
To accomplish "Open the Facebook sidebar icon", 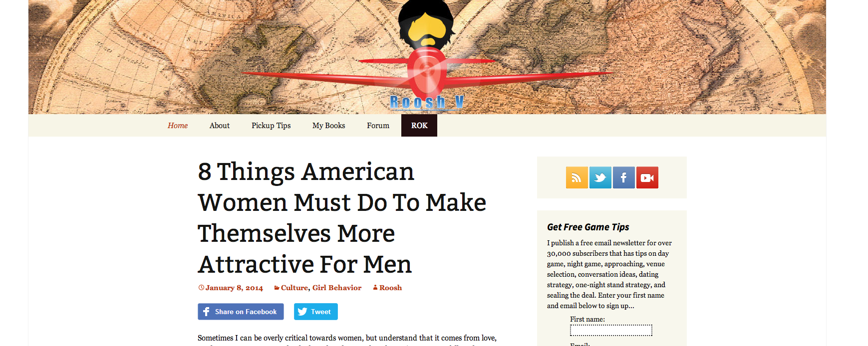I will (x=623, y=177).
